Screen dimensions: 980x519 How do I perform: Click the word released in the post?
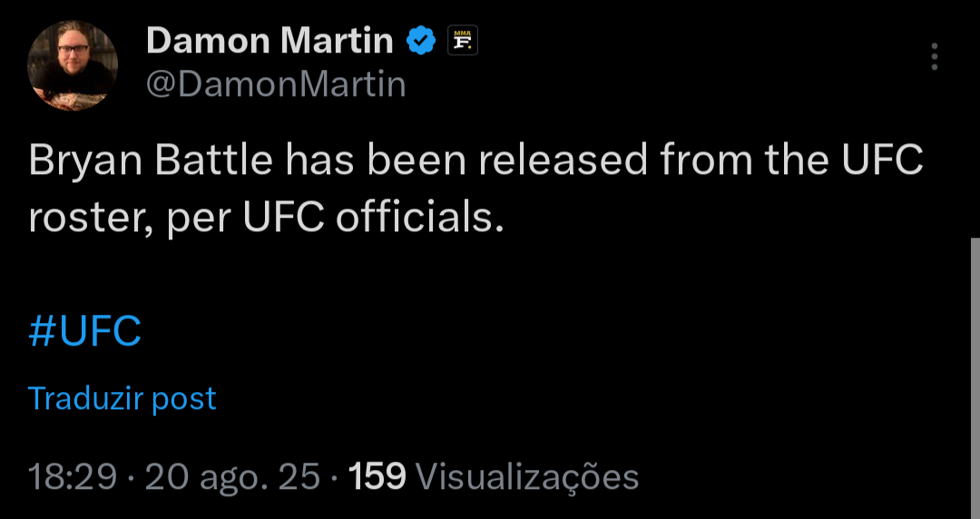(563, 161)
